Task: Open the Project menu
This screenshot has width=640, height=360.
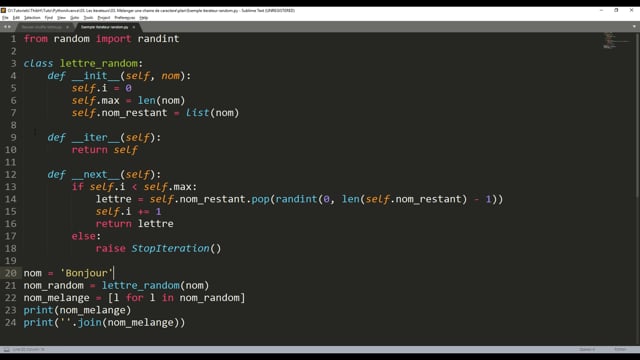Action: point(104,18)
